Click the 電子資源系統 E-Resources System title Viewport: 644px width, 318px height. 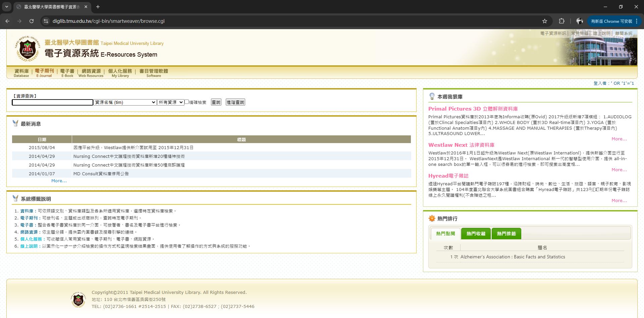101,54
